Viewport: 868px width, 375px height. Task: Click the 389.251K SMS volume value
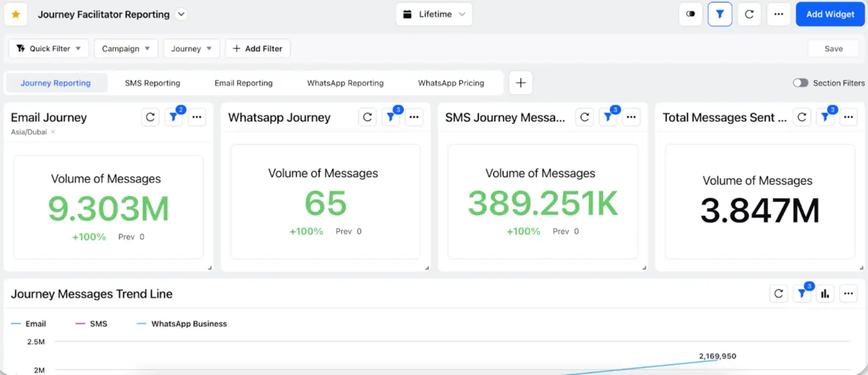543,203
